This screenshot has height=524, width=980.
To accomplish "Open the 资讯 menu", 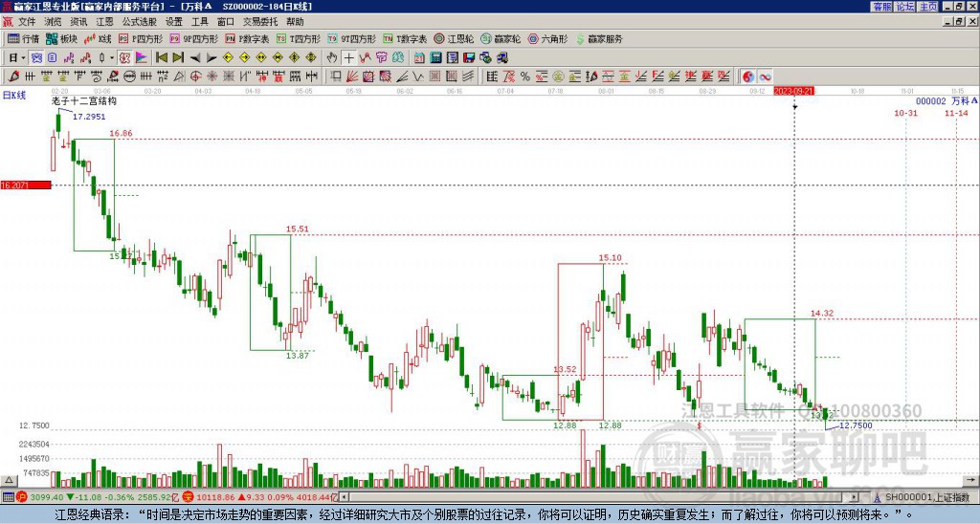I will 78,22.
